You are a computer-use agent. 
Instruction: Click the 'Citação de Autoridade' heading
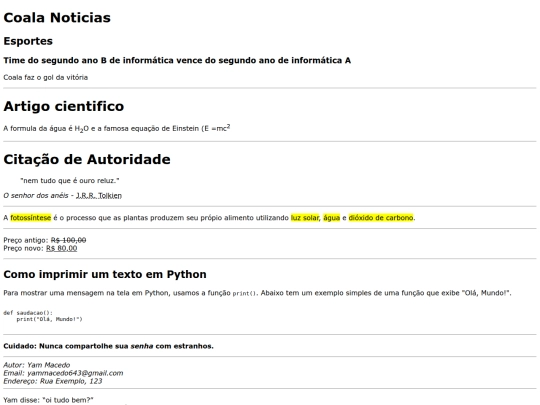pos(87,159)
